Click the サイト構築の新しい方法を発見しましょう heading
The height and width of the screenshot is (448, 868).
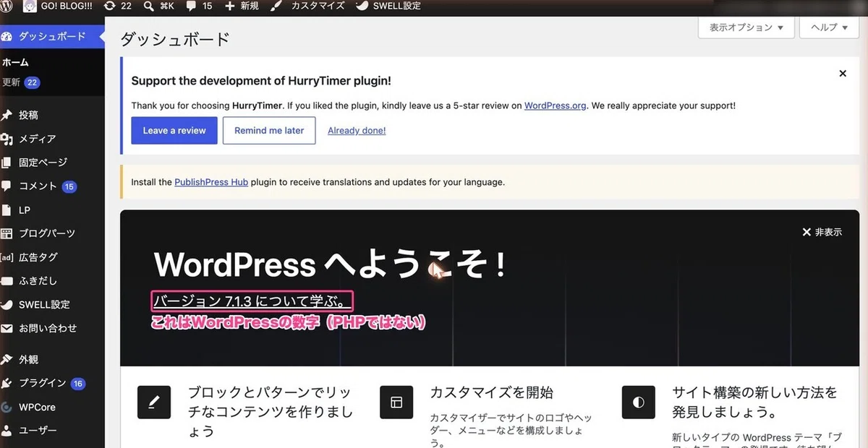pyautogui.click(x=754, y=403)
